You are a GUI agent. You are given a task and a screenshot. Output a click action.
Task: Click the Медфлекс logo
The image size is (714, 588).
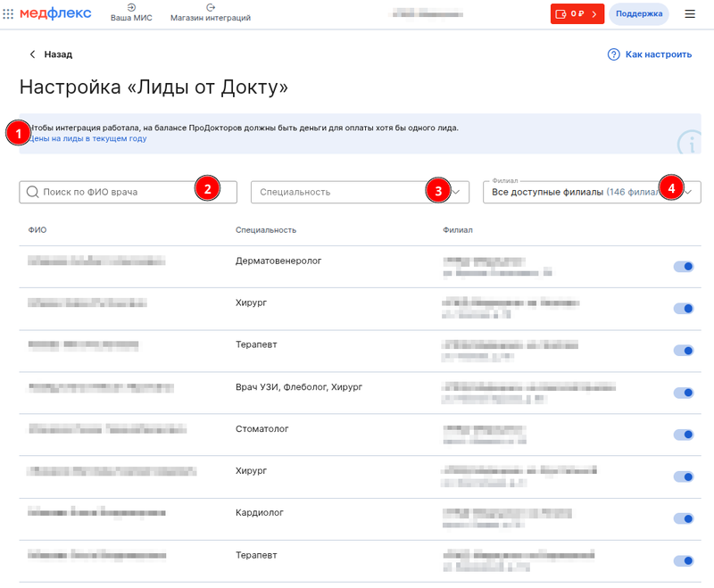(55, 12)
